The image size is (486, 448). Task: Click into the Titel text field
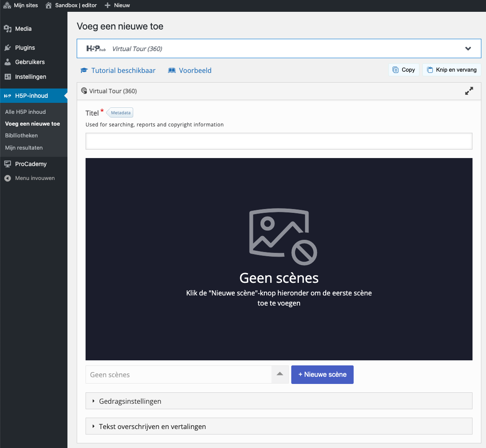point(279,141)
